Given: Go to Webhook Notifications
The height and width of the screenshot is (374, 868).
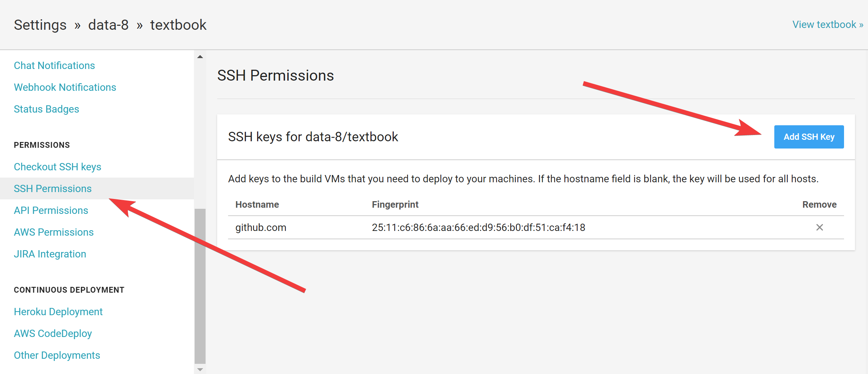Looking at the screenshot, I should (65, 87).
